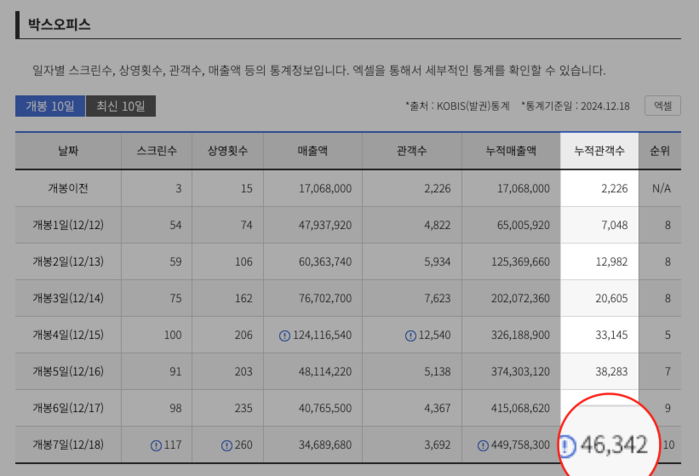
Task: Click the 누적매출액 column header
Action: [x=510, y=151]
